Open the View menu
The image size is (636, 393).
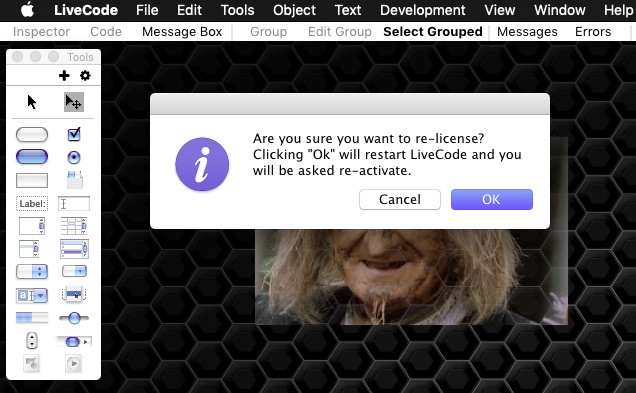(500, 10)
